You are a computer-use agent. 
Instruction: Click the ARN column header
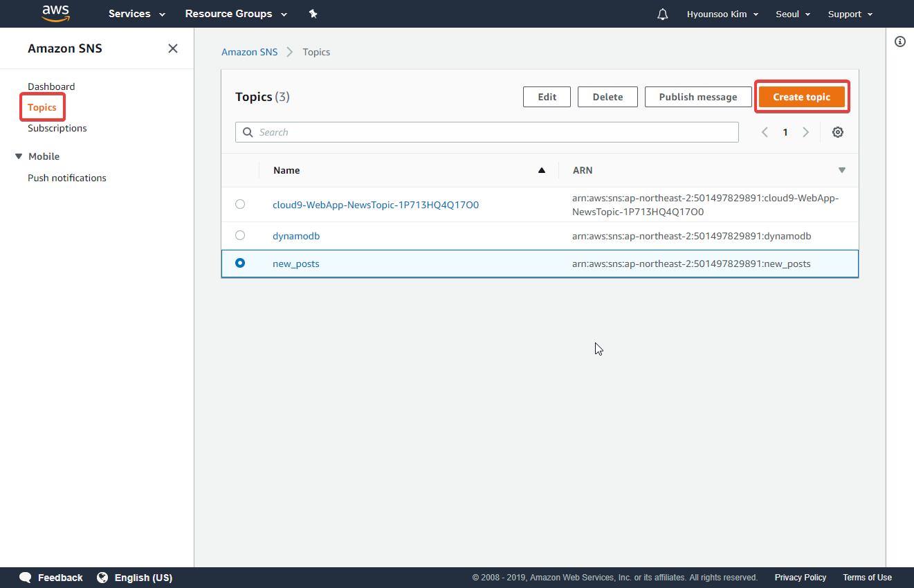(583, 170)
